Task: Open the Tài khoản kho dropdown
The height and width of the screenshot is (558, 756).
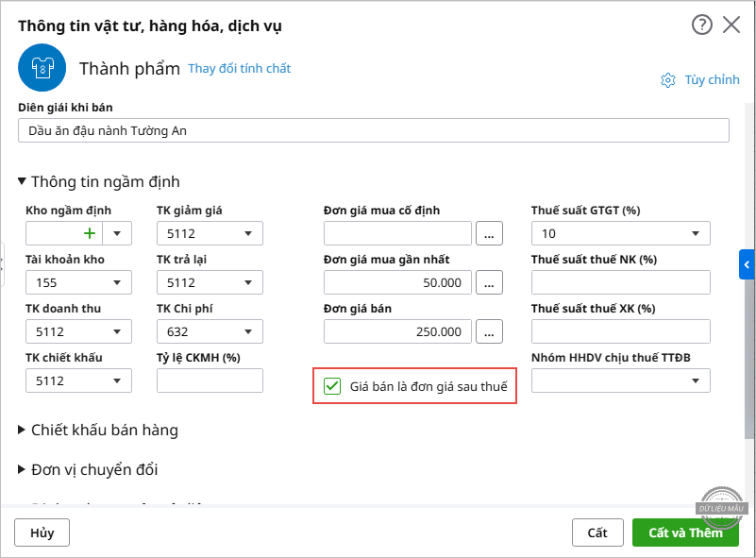Action: (x=117, y=282)
